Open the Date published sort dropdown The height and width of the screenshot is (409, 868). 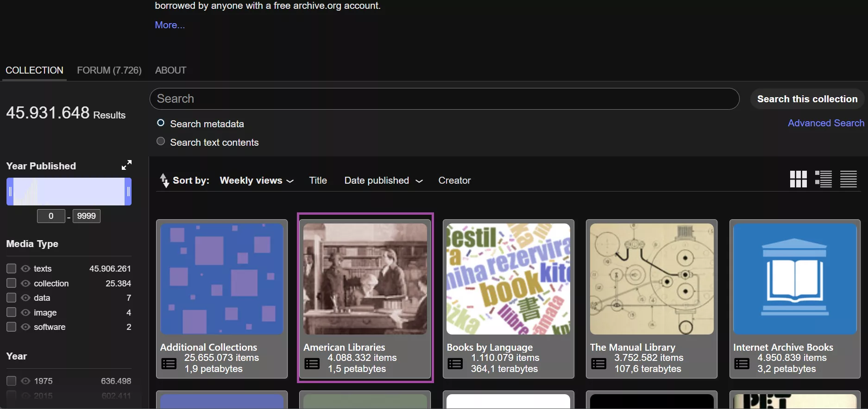[384, 180]
